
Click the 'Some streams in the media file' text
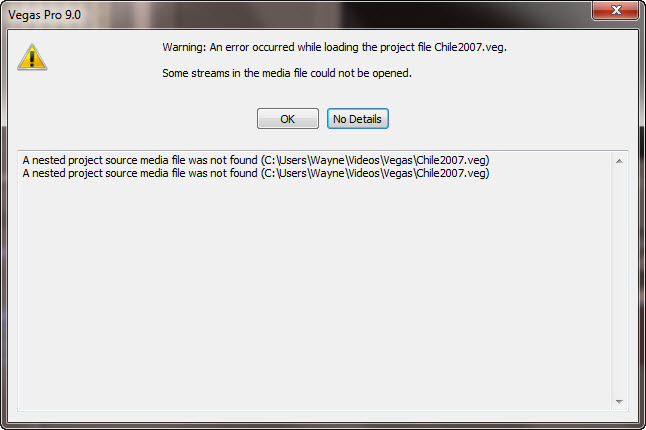tap(287, 73)
